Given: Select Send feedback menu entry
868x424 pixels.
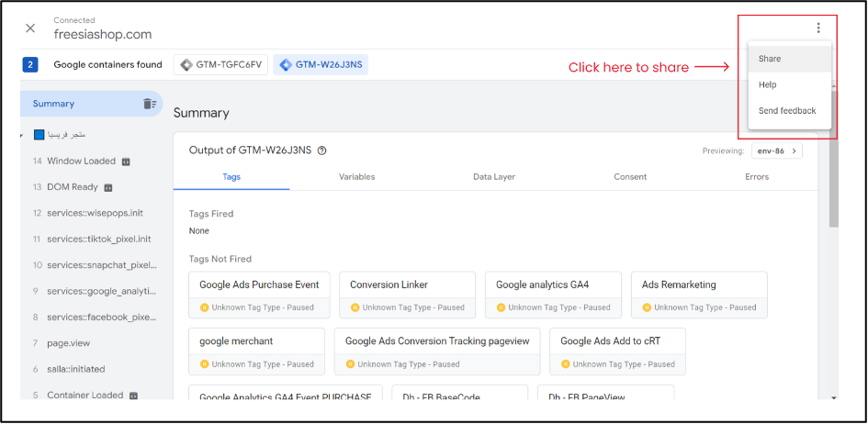Looking at the screenshot, I should pyautogui.click(x=789, y=110).
